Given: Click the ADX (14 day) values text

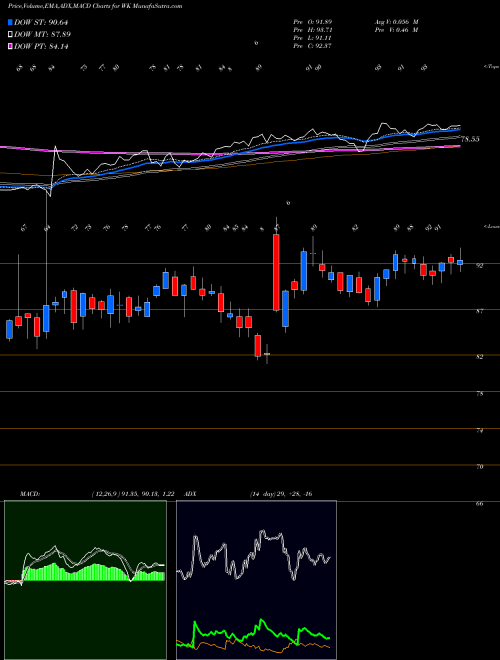Looking at the screenshot, I should coord(280,494).
